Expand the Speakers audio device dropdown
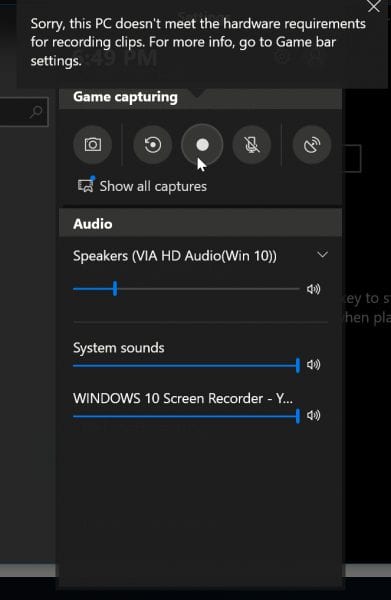Screen dimensions: 391x600 [323, 254]
